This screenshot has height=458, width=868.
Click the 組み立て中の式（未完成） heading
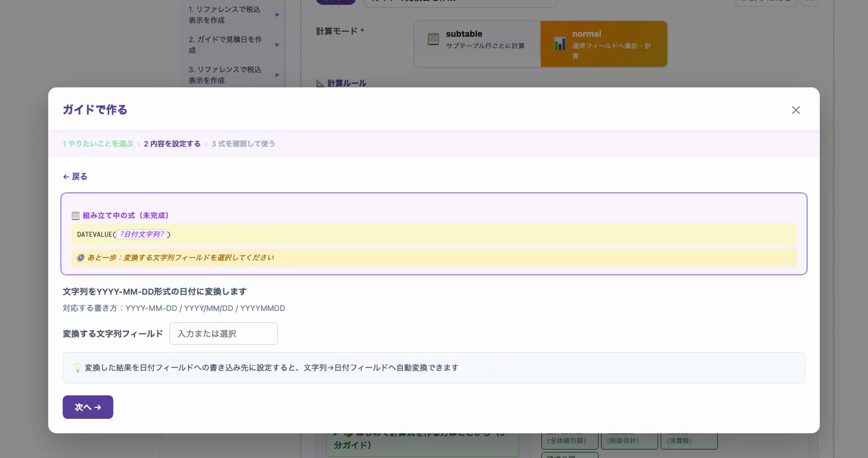[x=127, y=215]
